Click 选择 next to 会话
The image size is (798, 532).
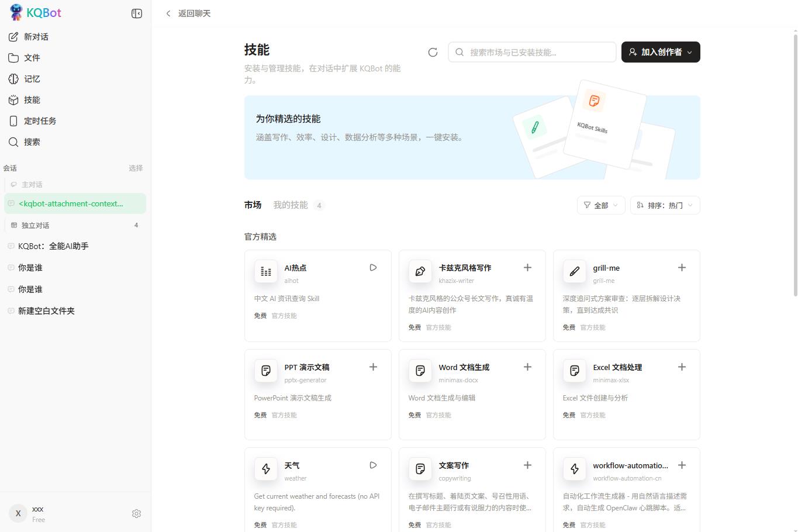tap(136, 168)
